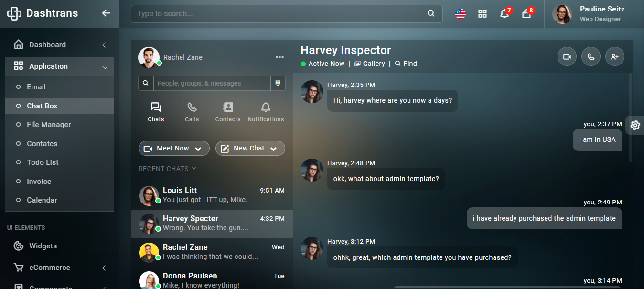Click the Malaysia flag language icon

460,14
